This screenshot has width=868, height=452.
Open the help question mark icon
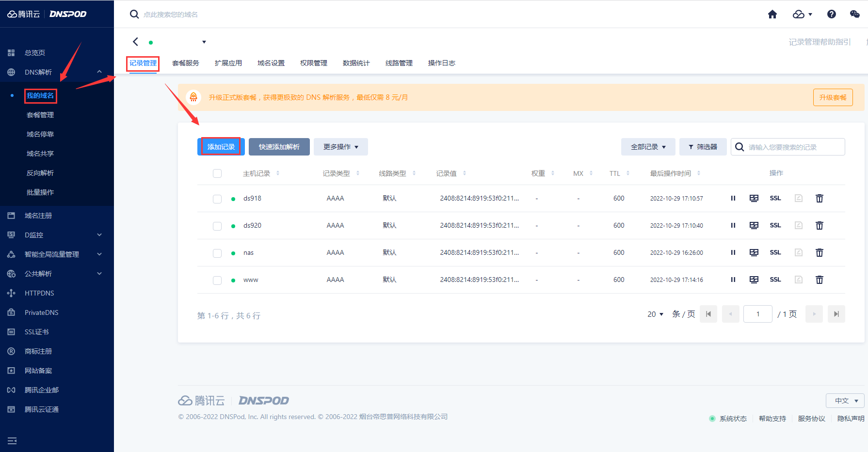831,15
